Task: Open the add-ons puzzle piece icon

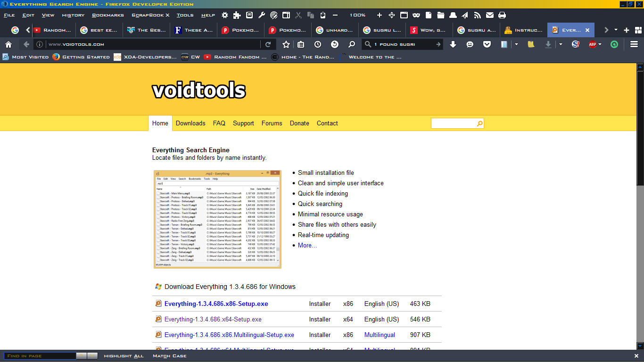Action: [x=237, y=15]
